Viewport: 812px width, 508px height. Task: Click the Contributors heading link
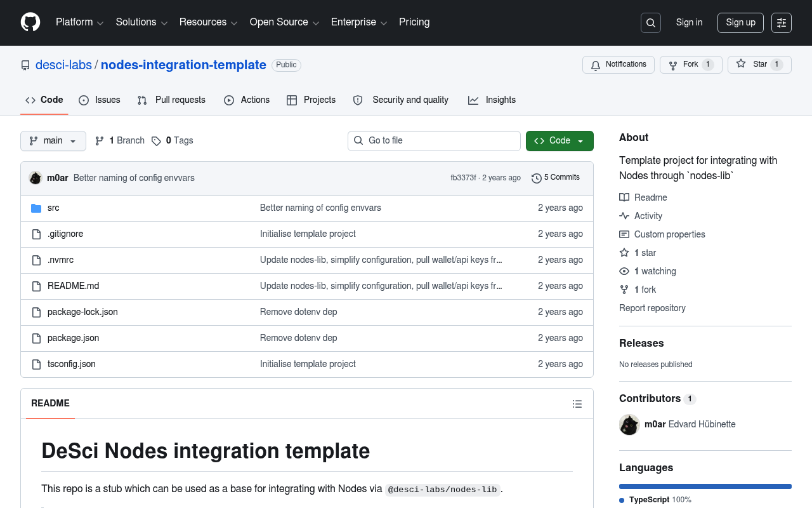(657, 399)
